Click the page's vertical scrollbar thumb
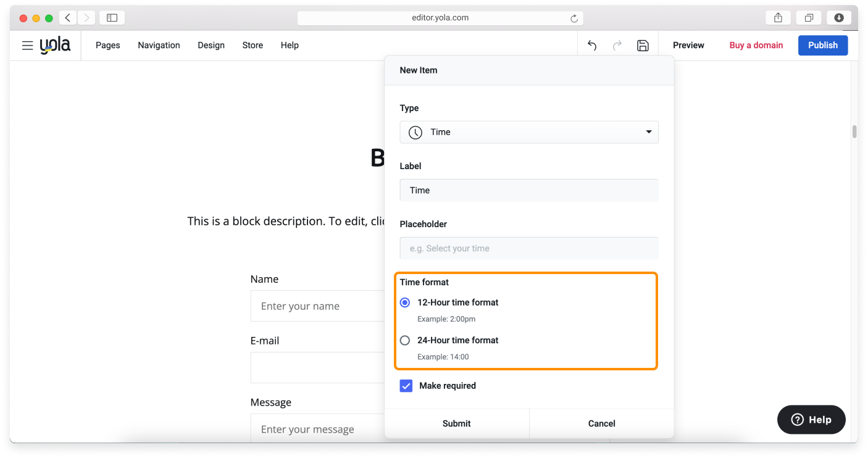The height and width of the screenshot is (458, 868). click(x=854, y=131)
